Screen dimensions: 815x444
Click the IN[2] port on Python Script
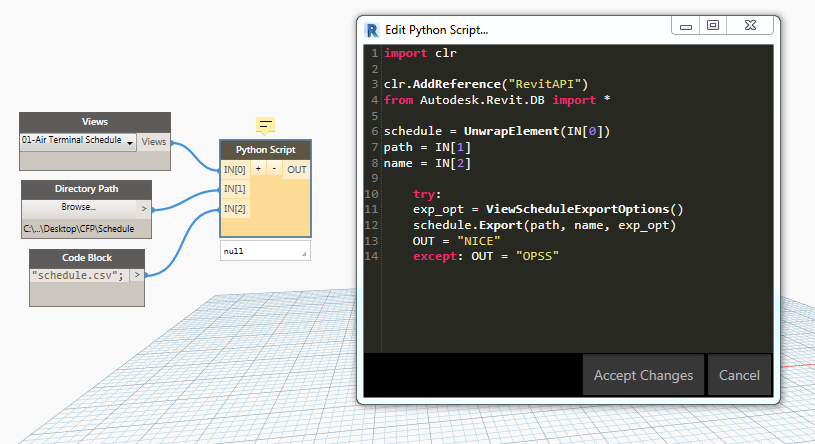click(234, 208)
